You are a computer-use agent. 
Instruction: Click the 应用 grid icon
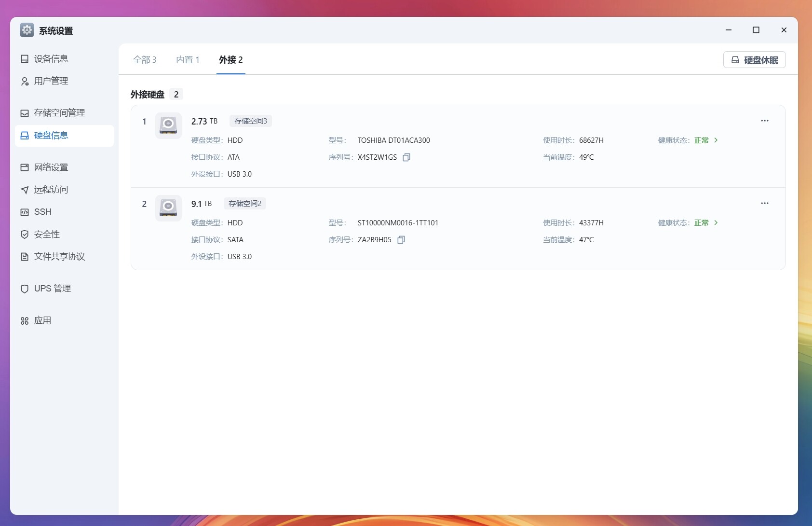[25, 321]
